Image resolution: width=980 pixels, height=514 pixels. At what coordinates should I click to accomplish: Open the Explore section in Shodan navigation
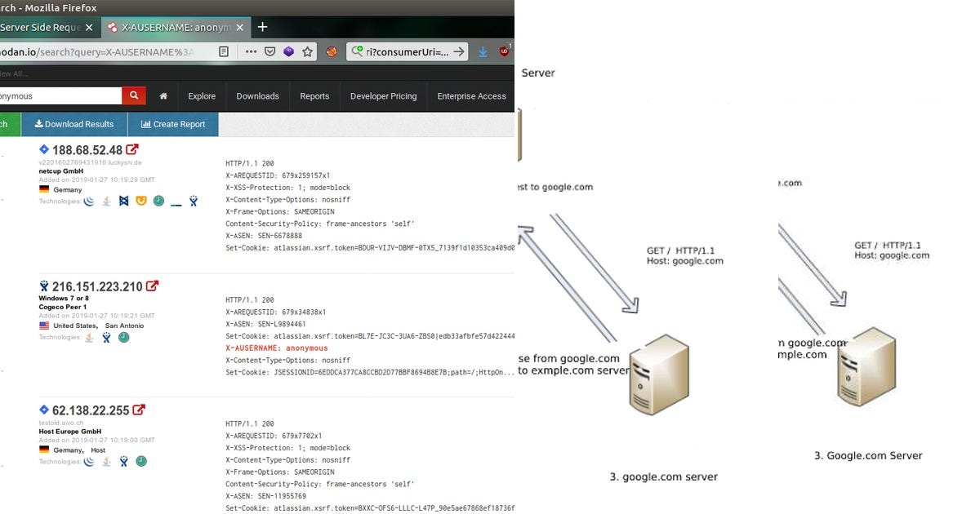point(202,95)
